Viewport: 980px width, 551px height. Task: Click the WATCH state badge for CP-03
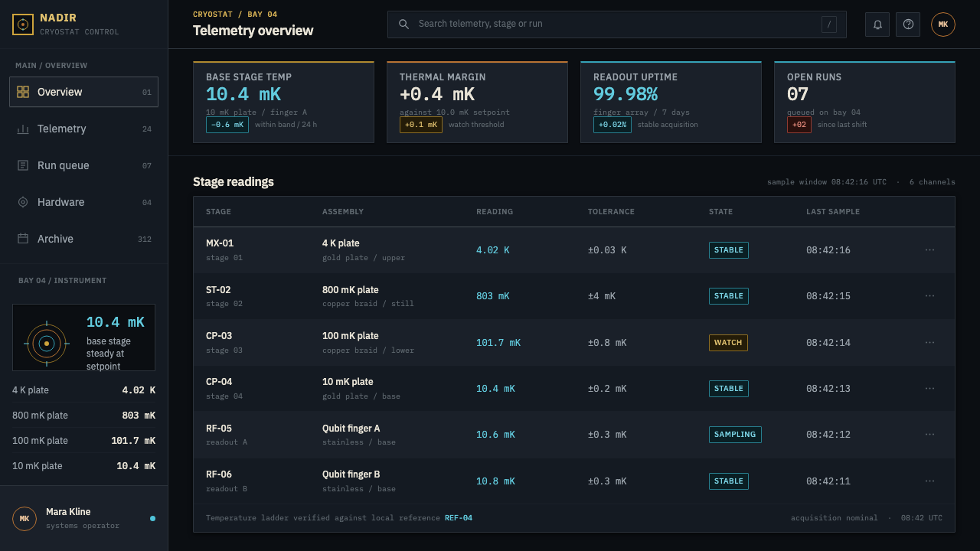[728, 342]
